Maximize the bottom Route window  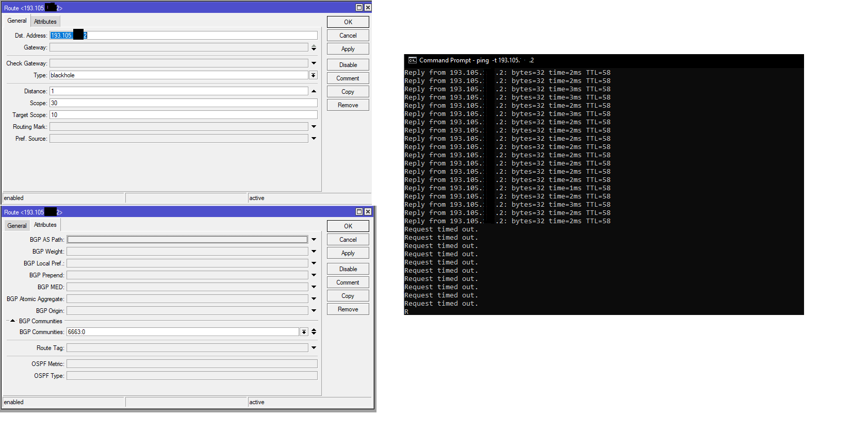pyautogui.click(x=359, y=212)
